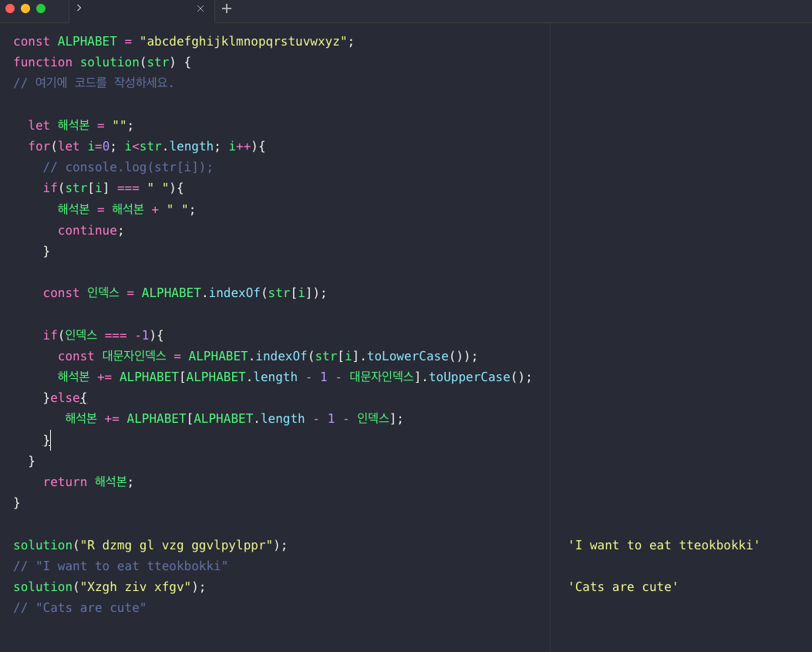This screenshot has height=652, width=812.
Task: Click the ALPHABET constant declaration name
Action: [87, 42]
